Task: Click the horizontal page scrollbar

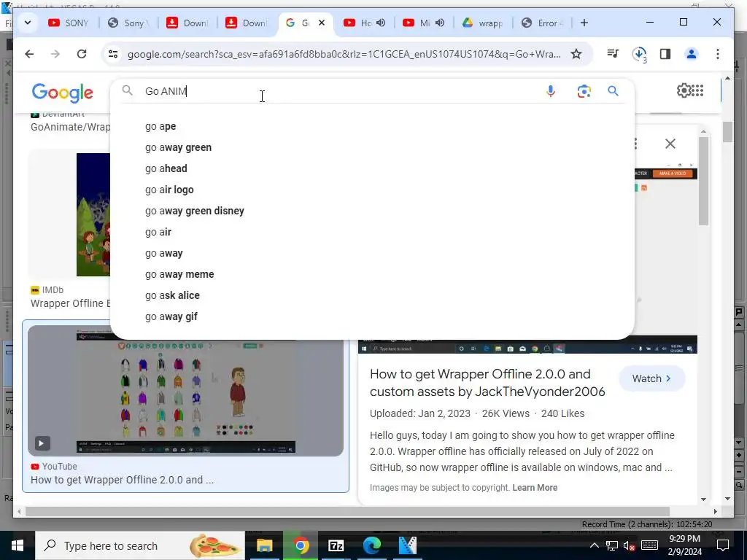Action: pos(347,511)
